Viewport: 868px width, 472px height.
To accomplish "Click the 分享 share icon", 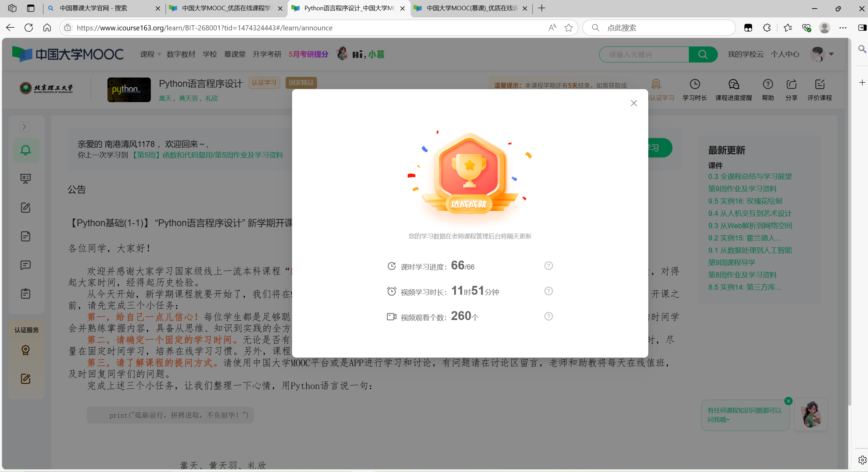I will (791, 84).
